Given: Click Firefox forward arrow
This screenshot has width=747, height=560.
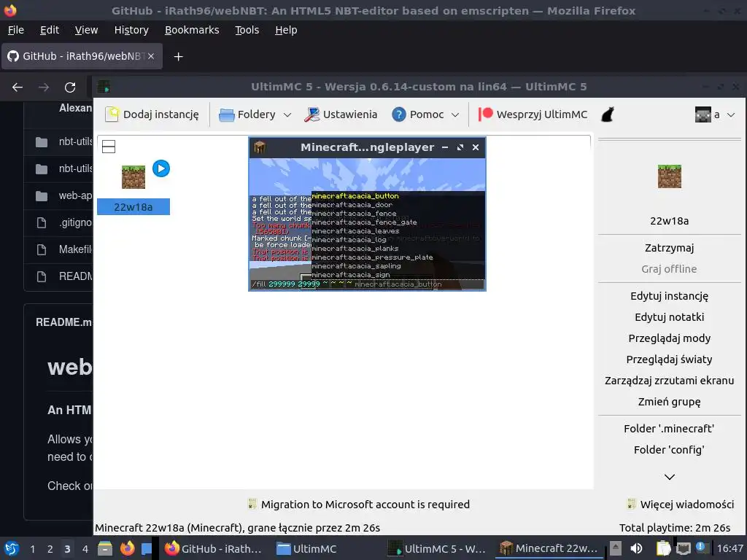Looking at the screenshot, I should pyautogui.click(x=44, y=87).
